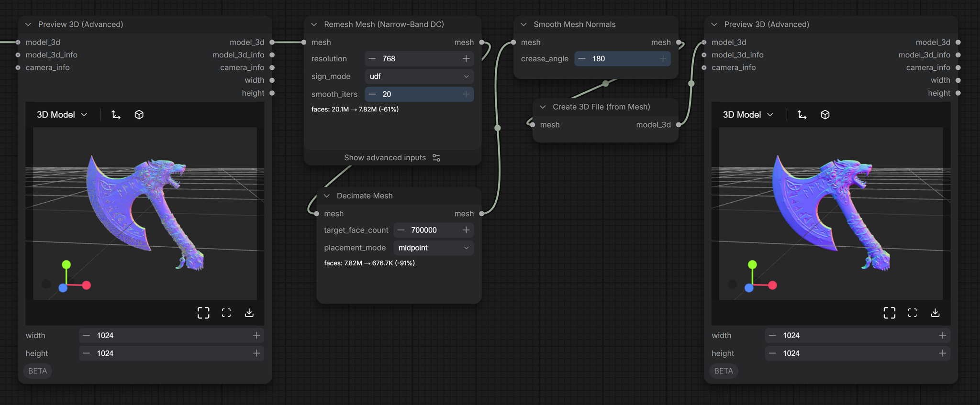
Task: Collapse the Smooth Mesh Normals node
Action: click(x=523, y=24)
